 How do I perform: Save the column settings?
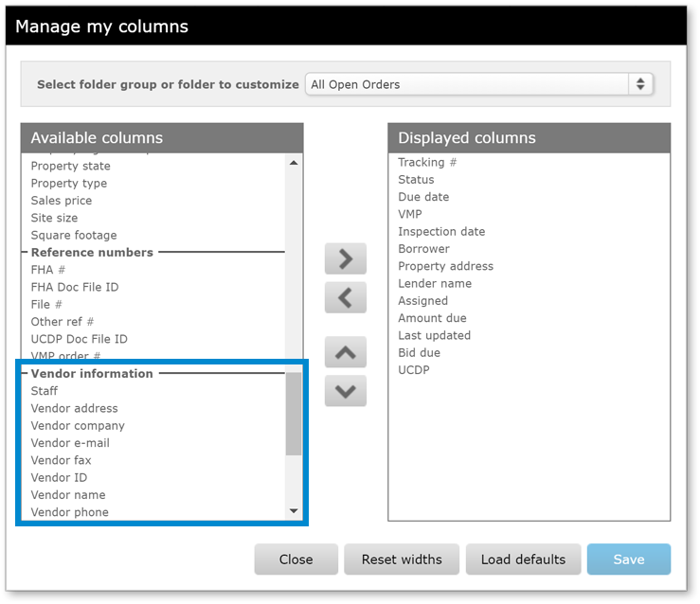click(x=629, y=559)
